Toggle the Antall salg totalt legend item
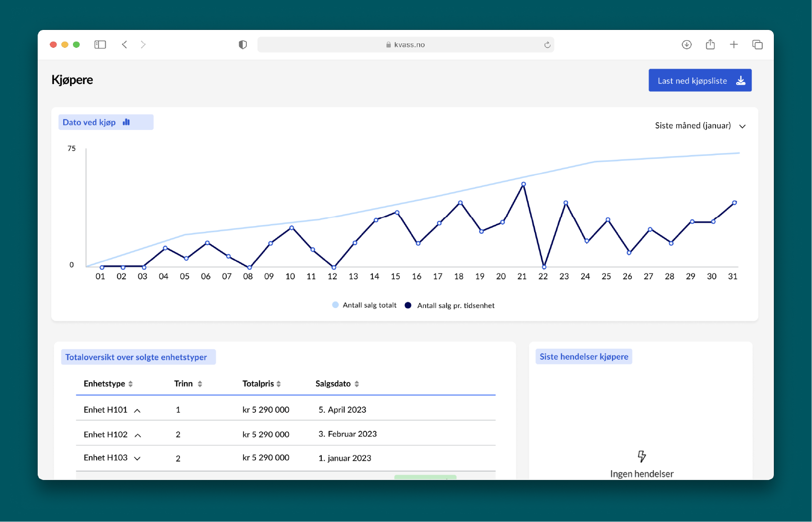Viewport: 812px width, 522px height. click(365, 305)
